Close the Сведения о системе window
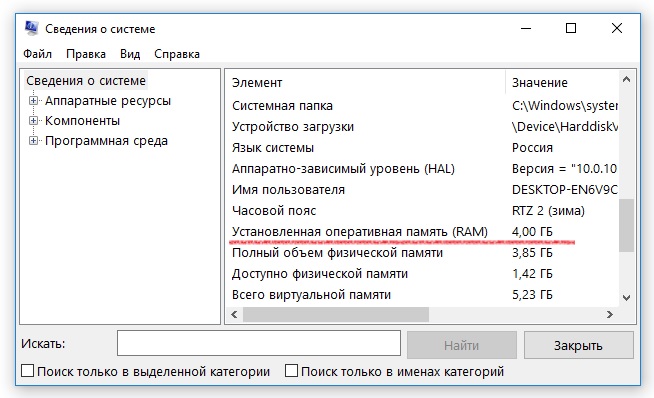Screen dimensions: 654x398 [617, 28]
